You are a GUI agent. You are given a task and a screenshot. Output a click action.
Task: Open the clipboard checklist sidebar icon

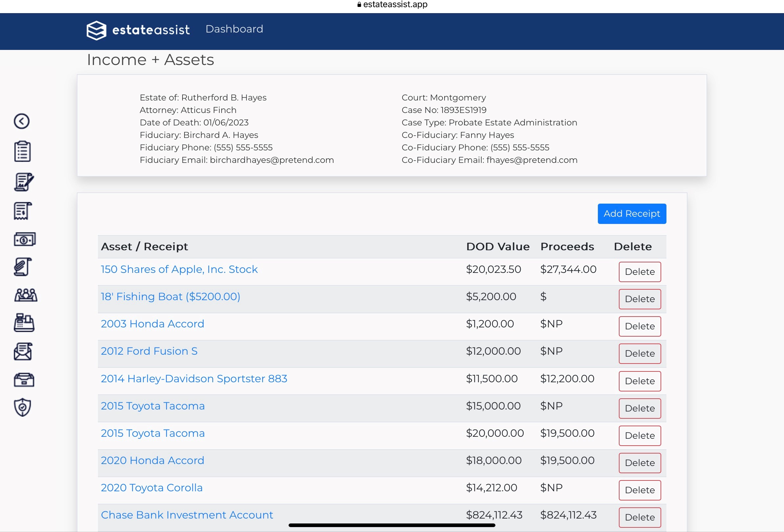(x=23, y=151)
